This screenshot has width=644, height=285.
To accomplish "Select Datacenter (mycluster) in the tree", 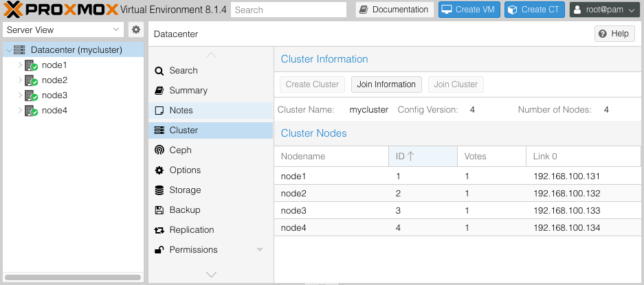I will tap(76, 50).
